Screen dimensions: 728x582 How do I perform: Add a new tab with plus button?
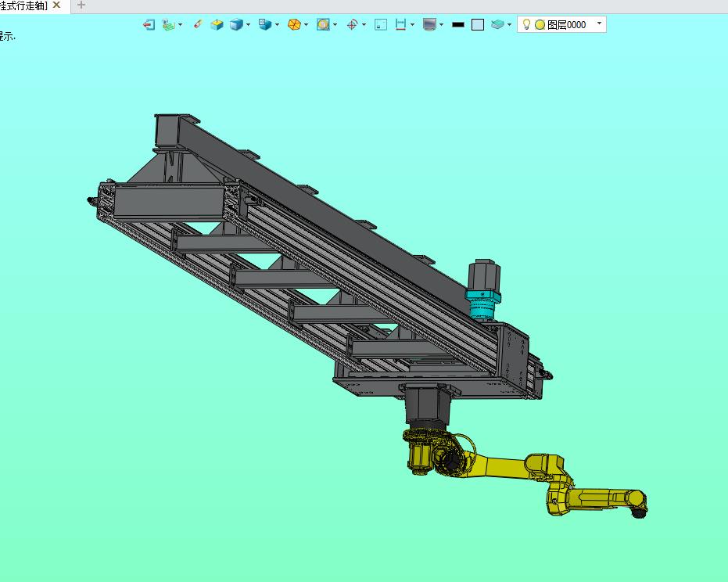coord(81,5)
